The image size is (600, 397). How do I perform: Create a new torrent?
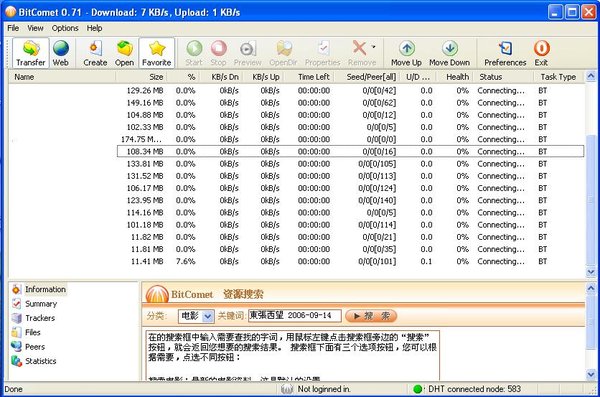point(95,53)
